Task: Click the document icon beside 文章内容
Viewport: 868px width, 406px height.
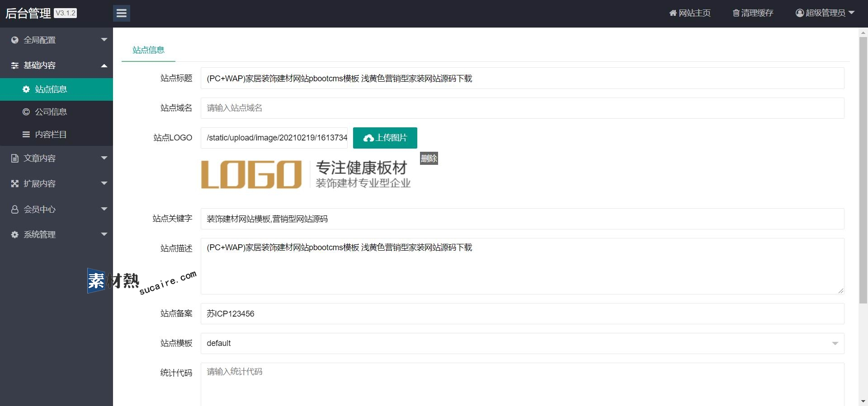Action: (x=15, y=158)
